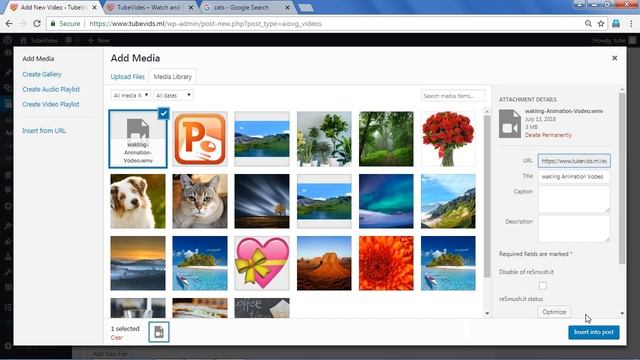Go back in browser

9,24
